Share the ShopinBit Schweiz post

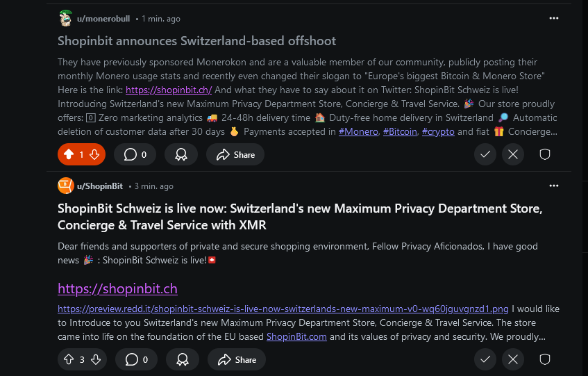(236, 359)
